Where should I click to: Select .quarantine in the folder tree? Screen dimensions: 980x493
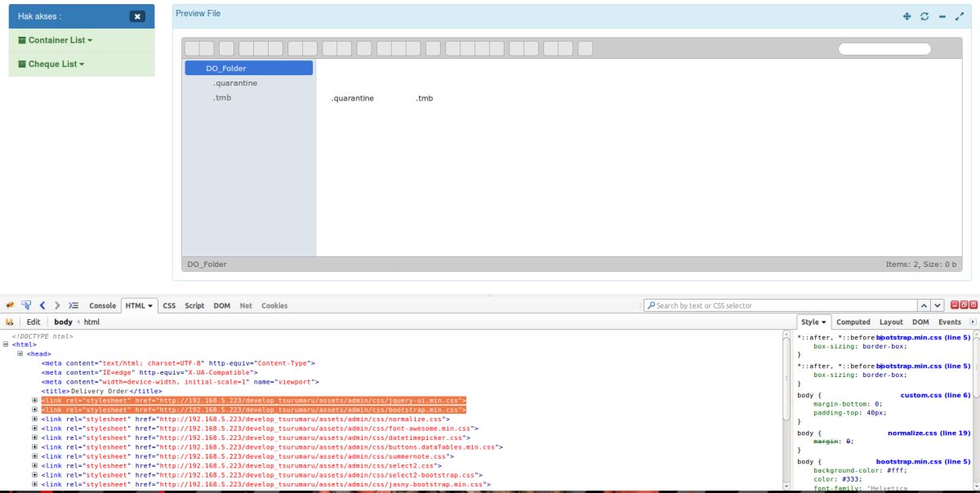click(235, 83)
